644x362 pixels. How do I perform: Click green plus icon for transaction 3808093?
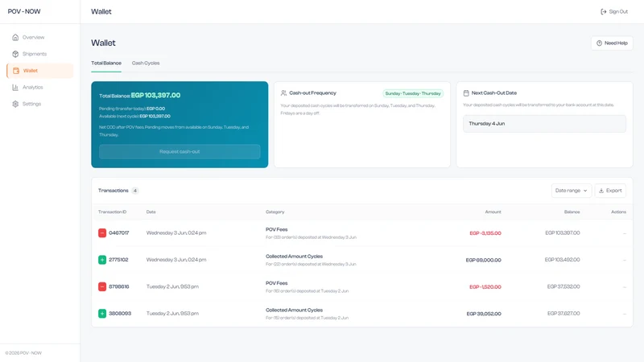[102, 314]
